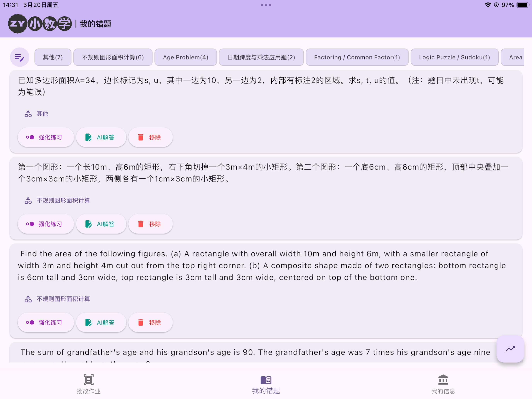Select the Logic Puzzle / Sudoku(1) chip

tap(454, 57)
